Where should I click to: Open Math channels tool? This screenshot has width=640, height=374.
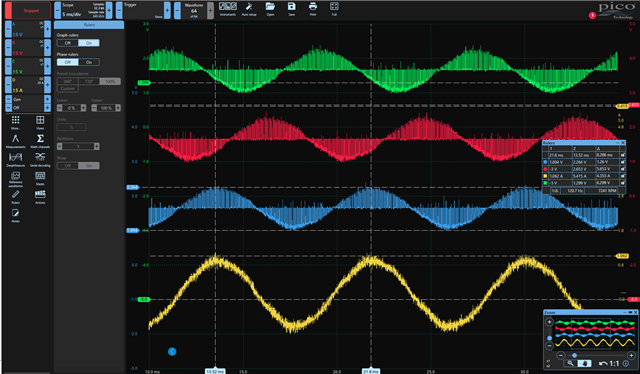[x=40, y=141]
